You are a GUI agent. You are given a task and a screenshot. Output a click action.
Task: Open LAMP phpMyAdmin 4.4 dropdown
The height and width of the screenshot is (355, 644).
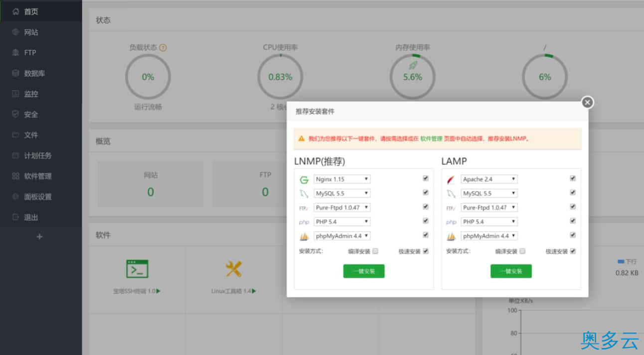(489, 236)
